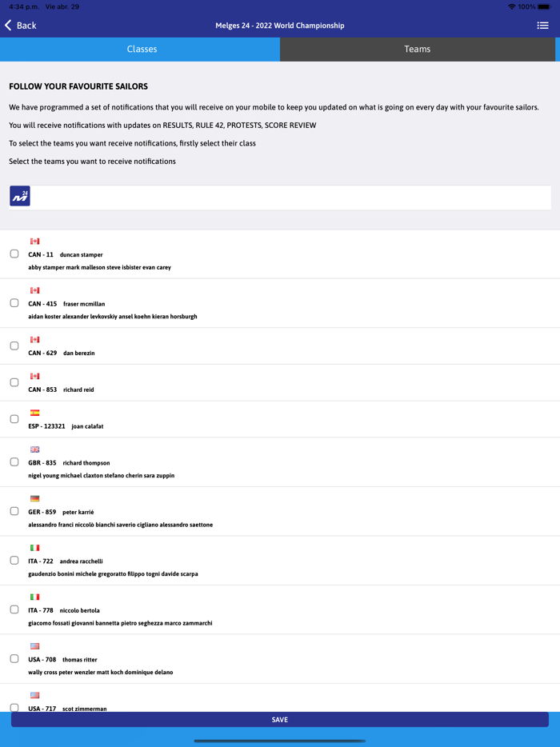This screenshot has height=747, width=560.
Task: Open the list menu icon
Action: click(x=542, y=26)
